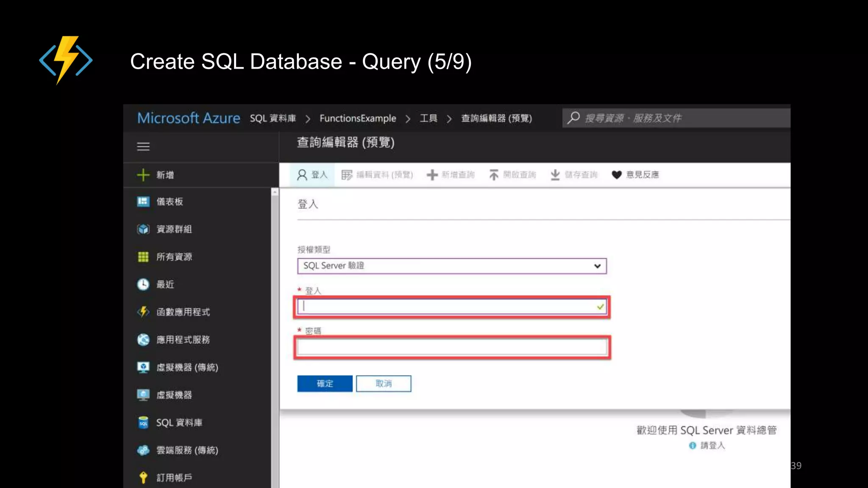The width and height of the screenshot is (868, 488).
Task: Click 歡迎使用 SQL Server 資料總管 text
Action: tap(707, 430)
